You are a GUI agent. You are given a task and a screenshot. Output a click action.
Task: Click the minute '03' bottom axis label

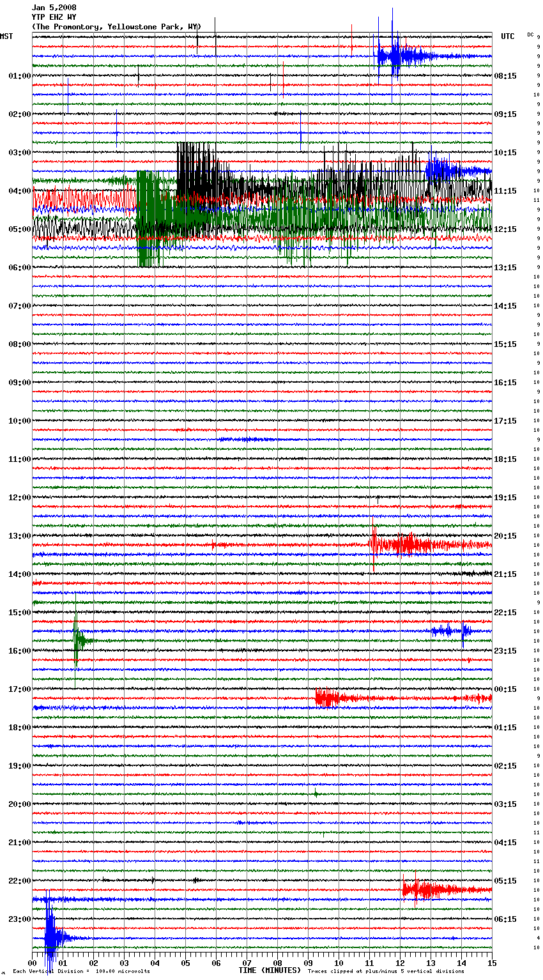pyautogui.click(x=124, y=963)
